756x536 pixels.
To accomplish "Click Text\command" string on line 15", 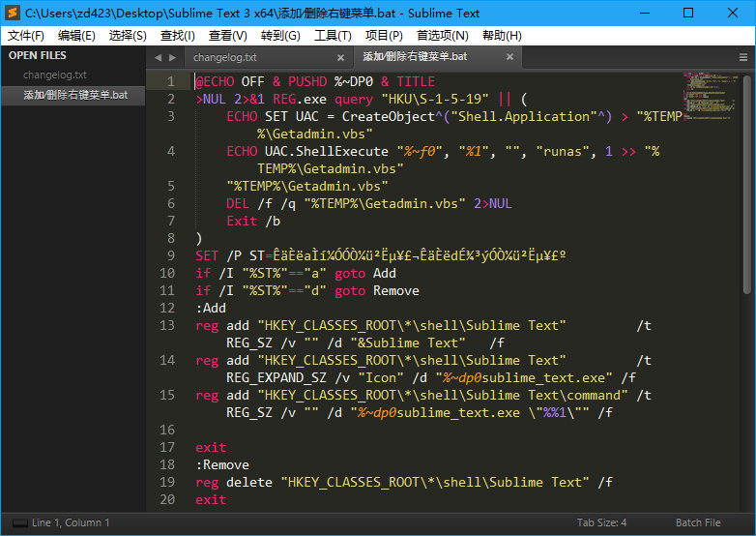I will (x=578, y=396).
